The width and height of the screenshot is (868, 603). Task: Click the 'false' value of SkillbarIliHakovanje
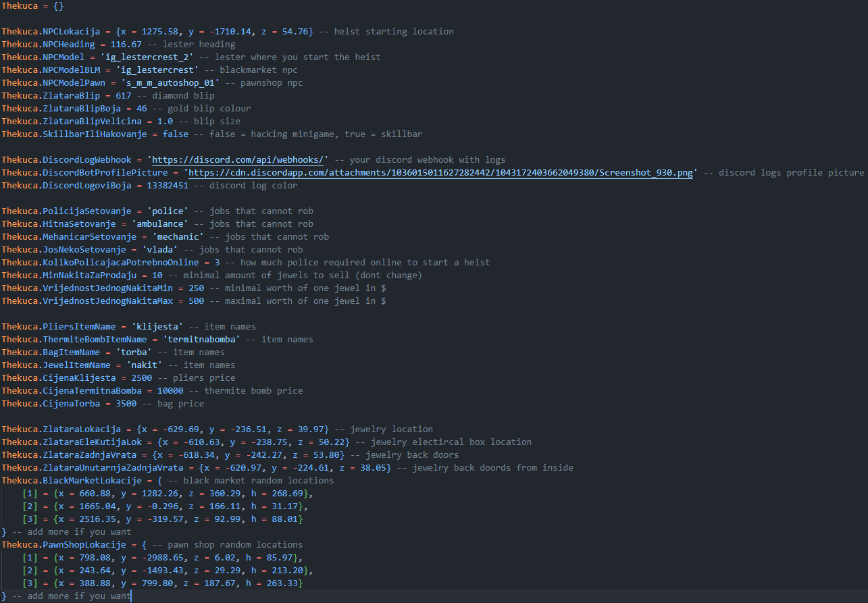point(176,134)
